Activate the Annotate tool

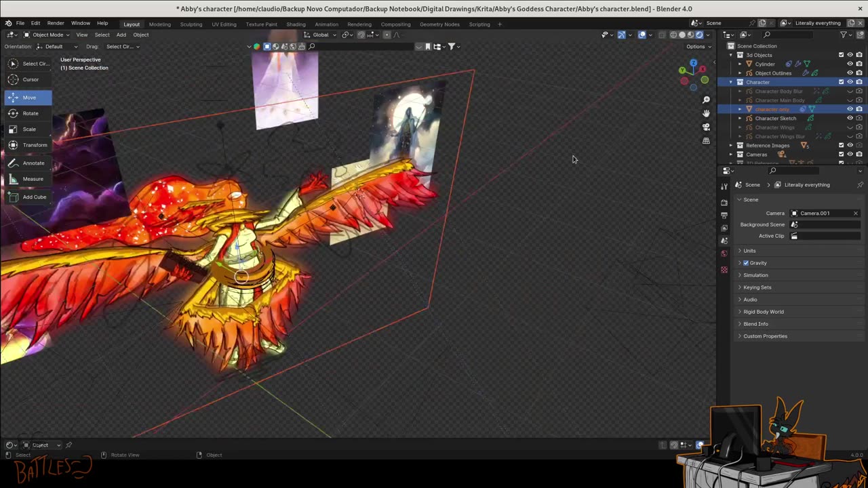click(27, 163)
